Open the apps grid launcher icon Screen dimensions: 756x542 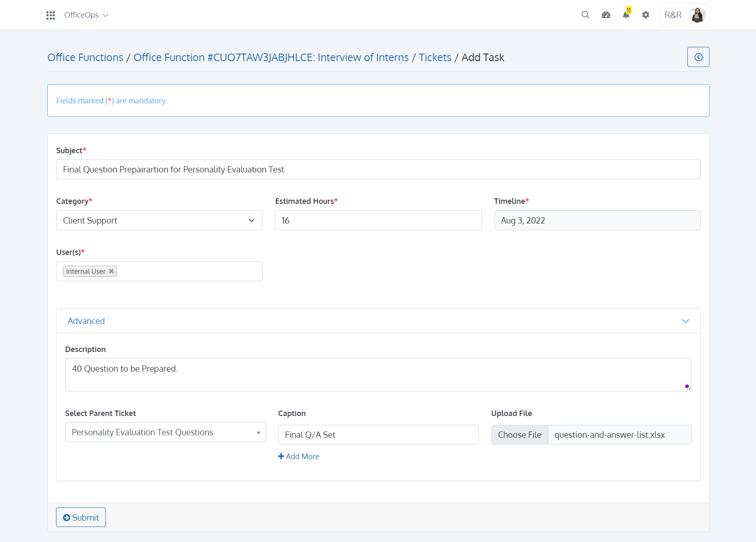(x=51, y=15)
